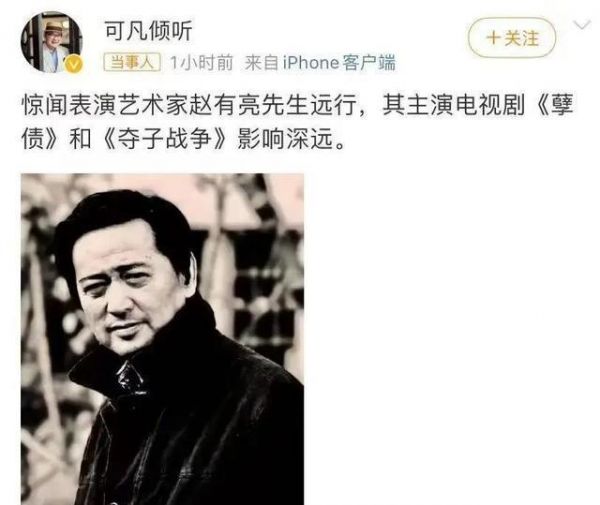Click the iPhone客户端 source link
This screenshot has width=600, height=505.
click(x=339, y=63)
